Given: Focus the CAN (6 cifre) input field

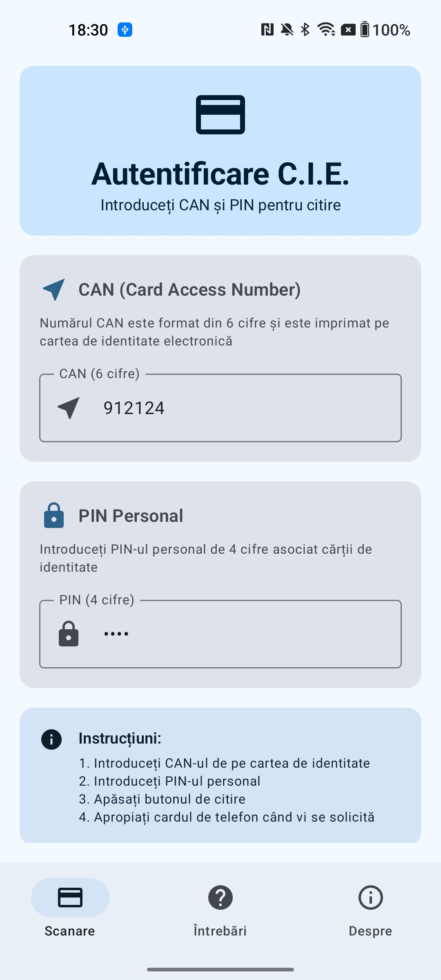Looking at the screenshot, I should pyautogui.click(x=245, y=408).
